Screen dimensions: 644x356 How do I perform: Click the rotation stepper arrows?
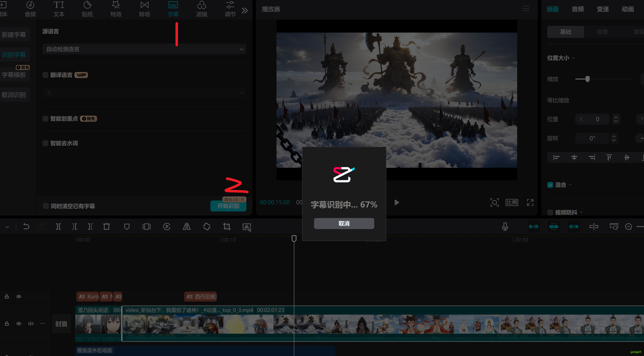[614, 138]
